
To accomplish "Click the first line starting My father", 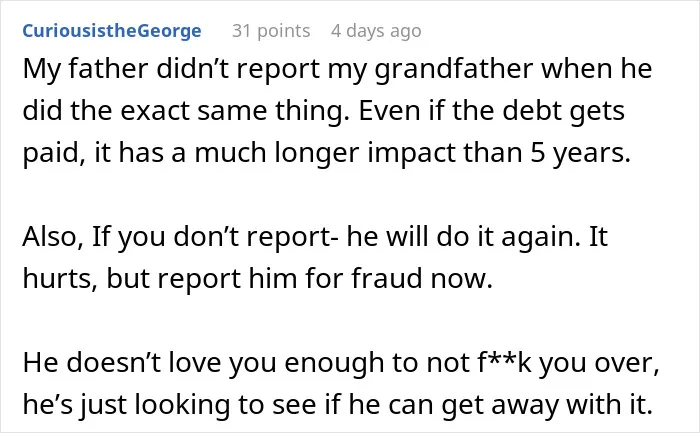I will pyautogui.click(x=338, y=70).
